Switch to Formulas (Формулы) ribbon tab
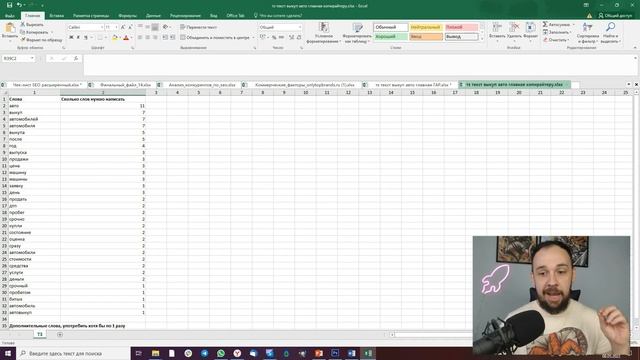The height and width of the screenshot is (360, 640). (x=127, y=16)
